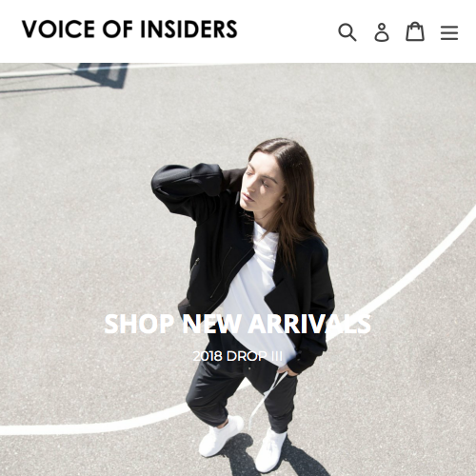This screenshot has height=476, width=476.
Task: Click the word VOICE in site title
Action: (x=58, y=29)
